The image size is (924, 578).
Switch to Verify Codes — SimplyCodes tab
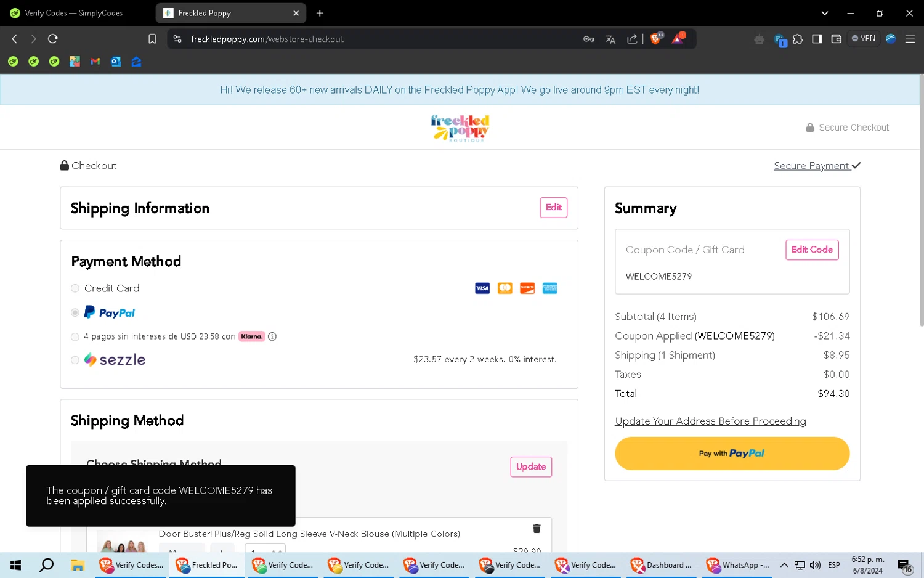click(75, 13)
